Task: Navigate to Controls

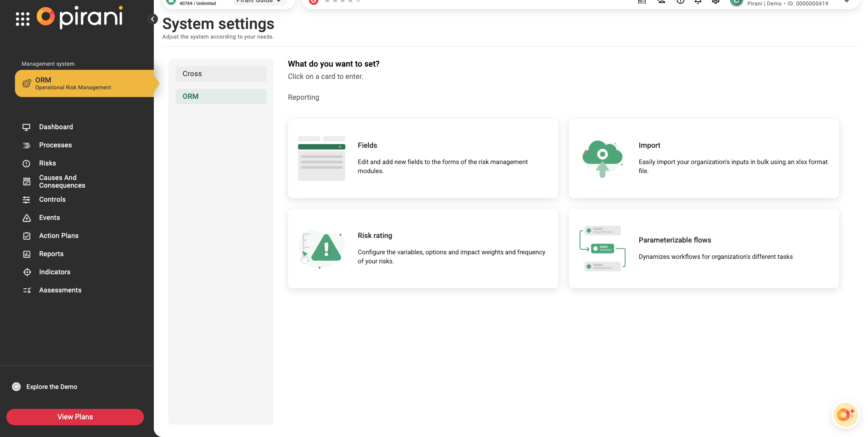Action: point(52,199)
